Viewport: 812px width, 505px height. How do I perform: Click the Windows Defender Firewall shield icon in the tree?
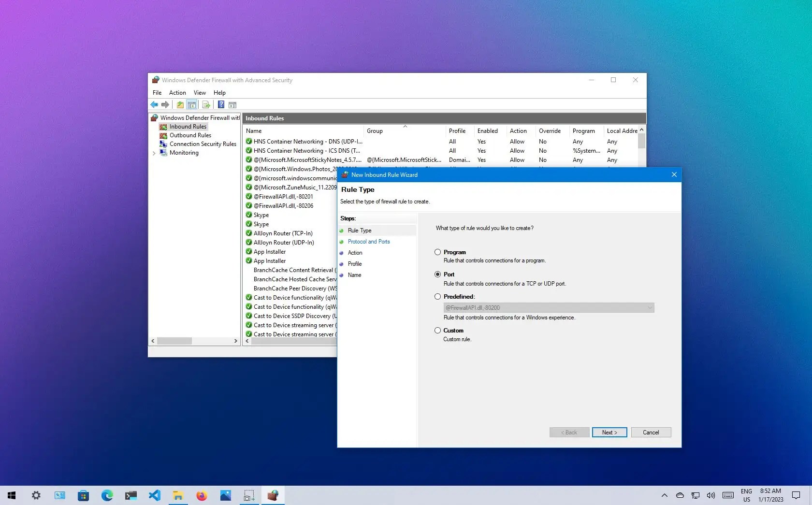point(154,117)
